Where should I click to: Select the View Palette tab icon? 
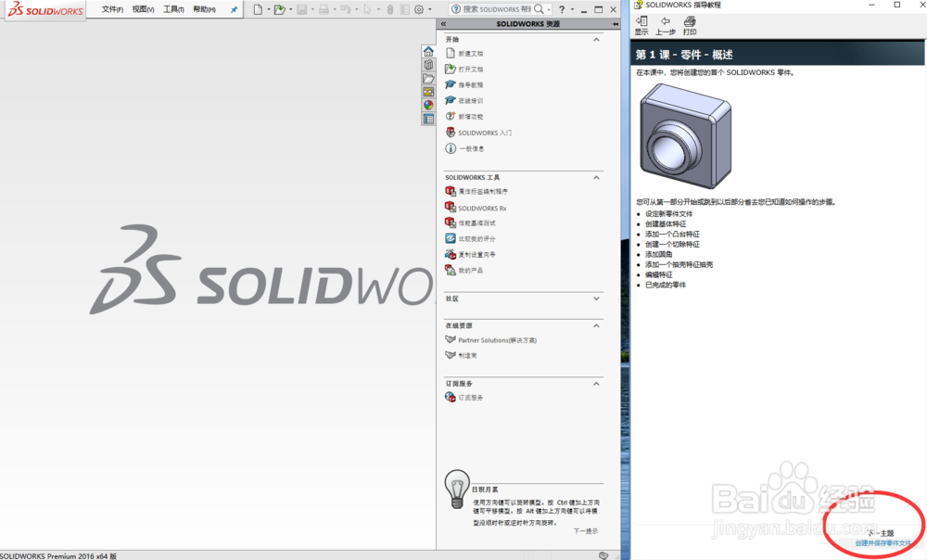(428, 92)
